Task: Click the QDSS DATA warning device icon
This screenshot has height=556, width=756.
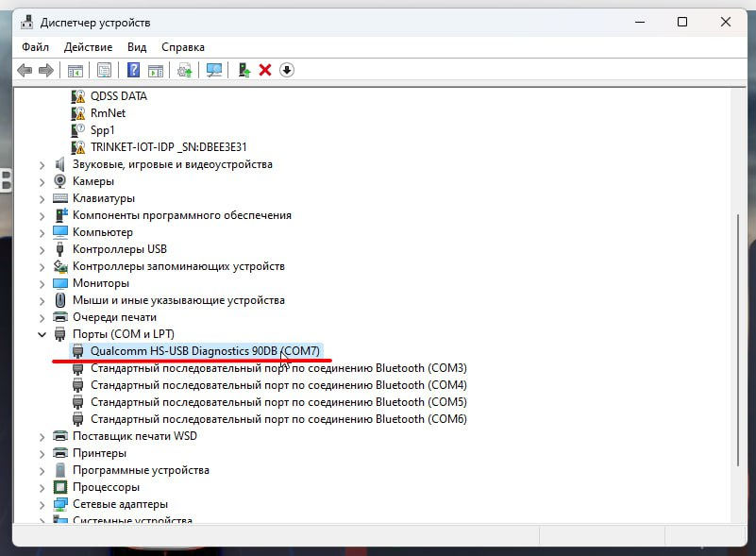Action: coord(78,96)
